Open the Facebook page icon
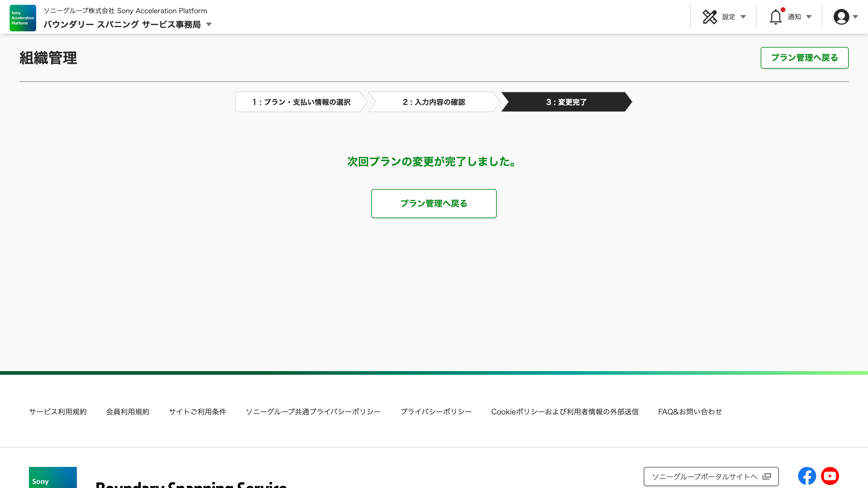This screenshot has width=868, height=488. click(x=807, y=476)
